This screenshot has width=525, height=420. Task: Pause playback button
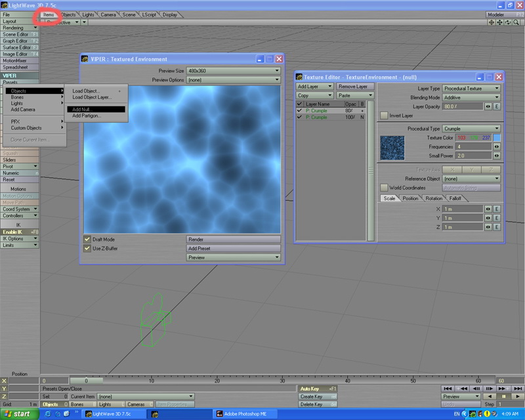click(x=503, y=396)
